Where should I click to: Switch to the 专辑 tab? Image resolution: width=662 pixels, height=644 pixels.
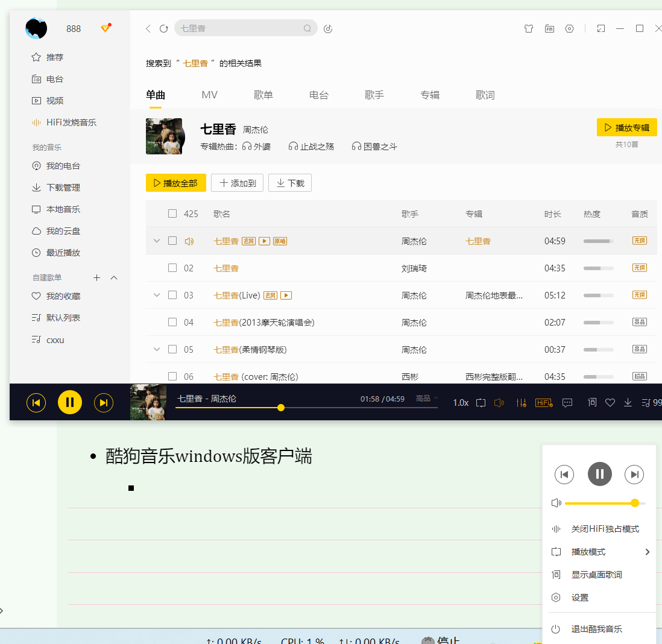pos(430,95)
